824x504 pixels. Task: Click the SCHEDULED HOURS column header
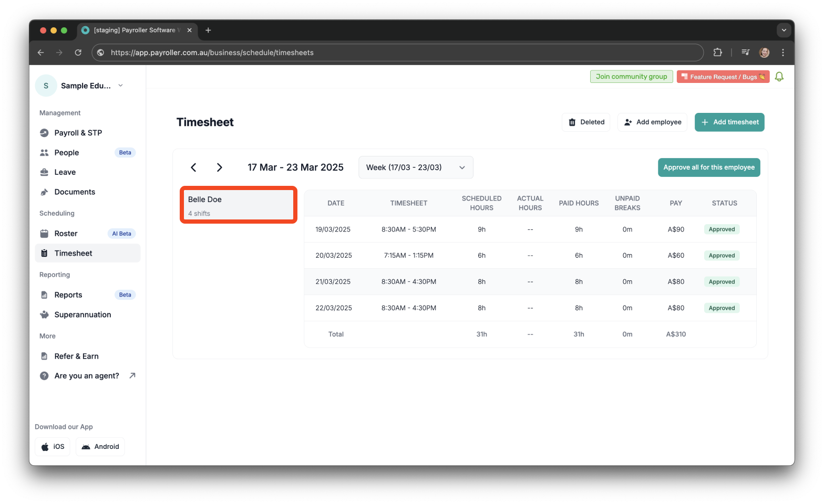click(x=482, y=203)
